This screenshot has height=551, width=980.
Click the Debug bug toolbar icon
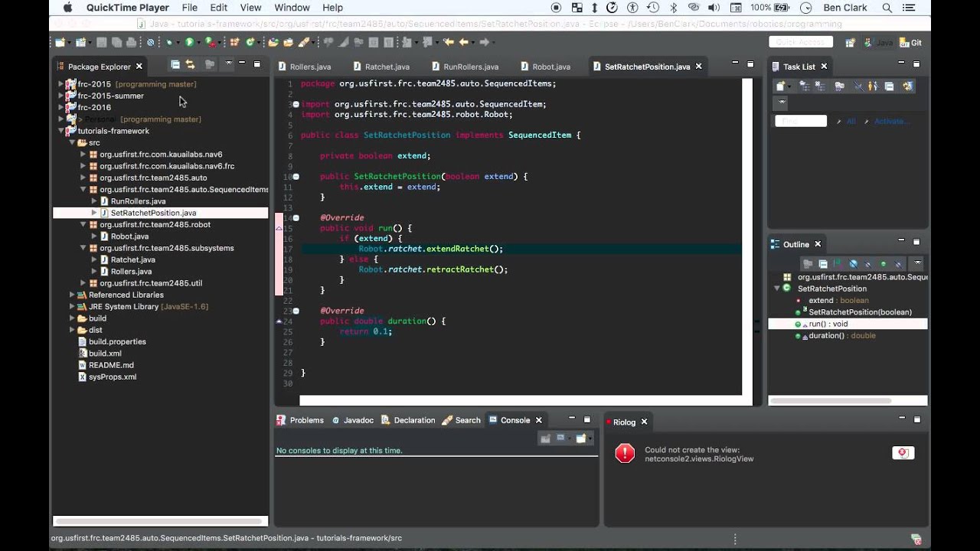(x=169, y=42)
